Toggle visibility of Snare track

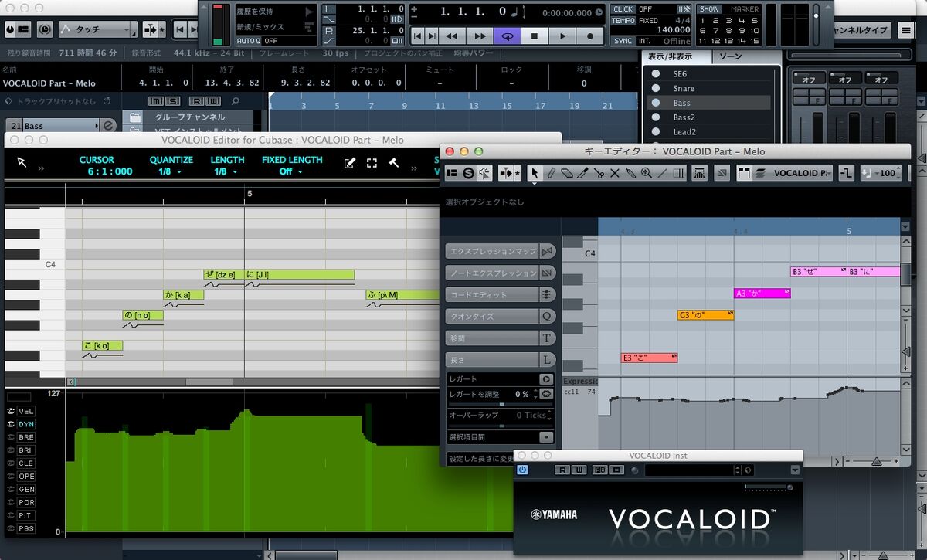point(656,89)
